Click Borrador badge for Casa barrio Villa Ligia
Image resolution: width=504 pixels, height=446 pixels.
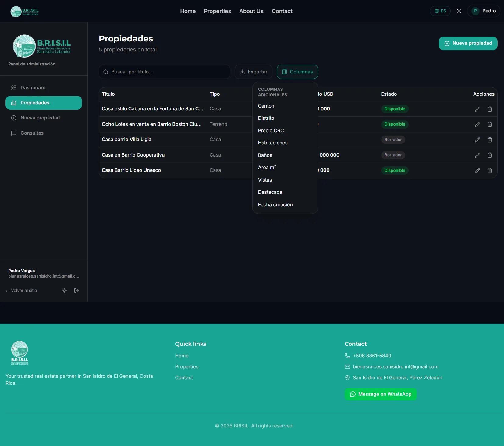(x=393, y=140)
